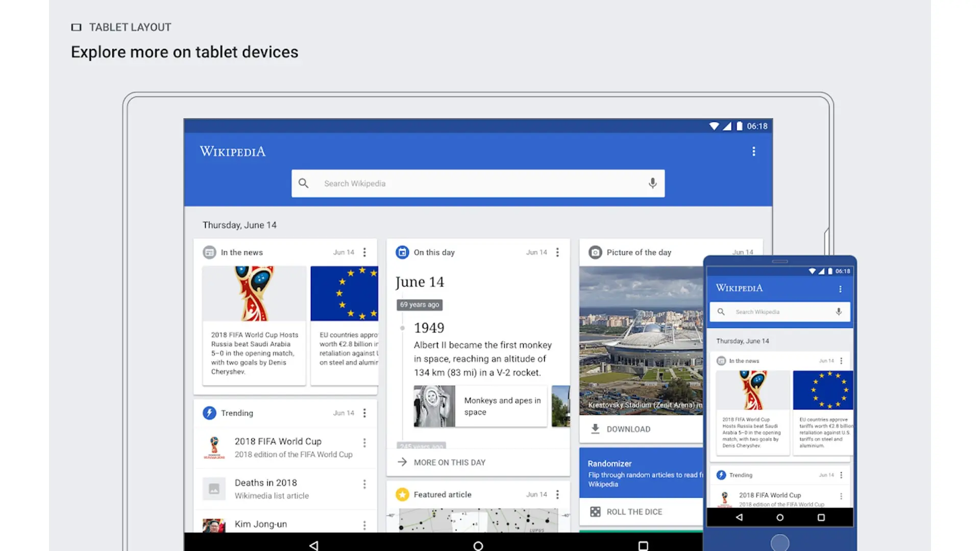Viewport: 980px width, 551px height.
Task: Click the tablet layout icon beside TABLET LAYOUT
Action: pyautogui.click(x=77, y=27)
